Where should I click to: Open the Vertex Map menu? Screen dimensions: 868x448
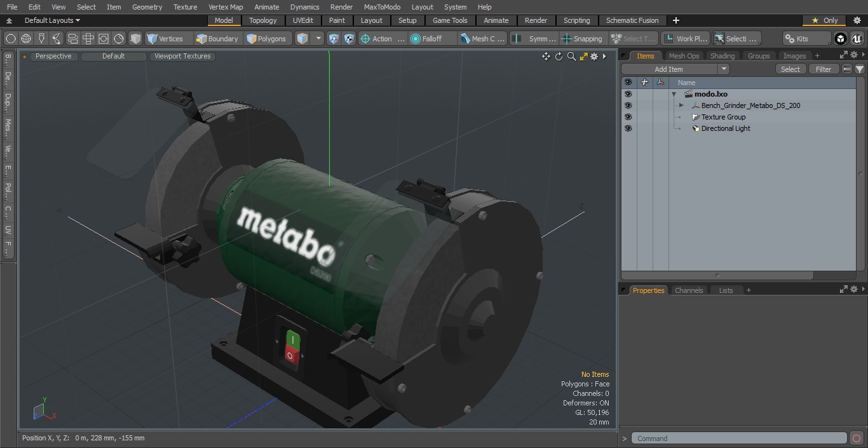226,7
